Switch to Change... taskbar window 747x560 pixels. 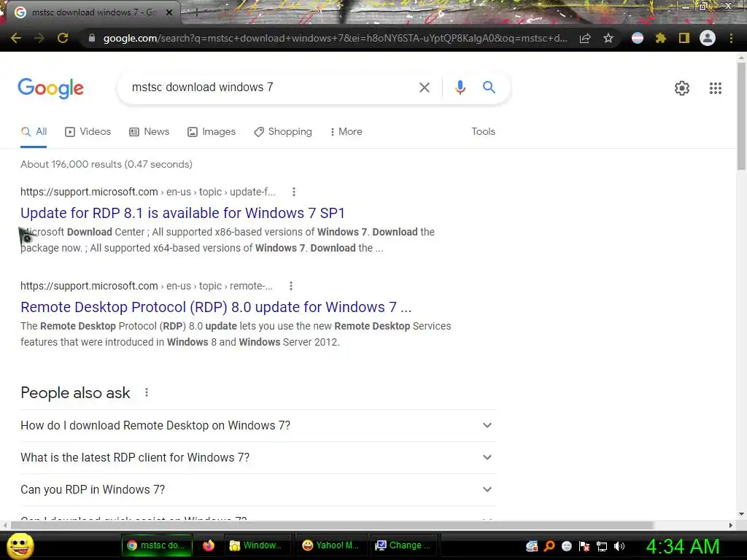(x=403, y=545)
